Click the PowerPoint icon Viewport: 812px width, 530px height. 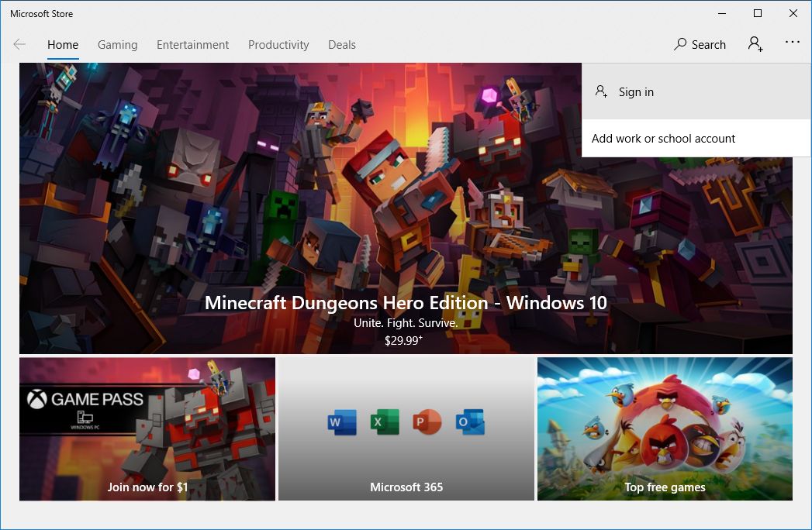427,422
